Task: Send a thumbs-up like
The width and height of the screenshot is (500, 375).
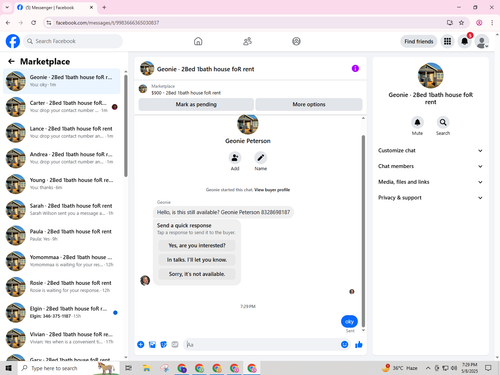Action: click(x=359, y=344)
